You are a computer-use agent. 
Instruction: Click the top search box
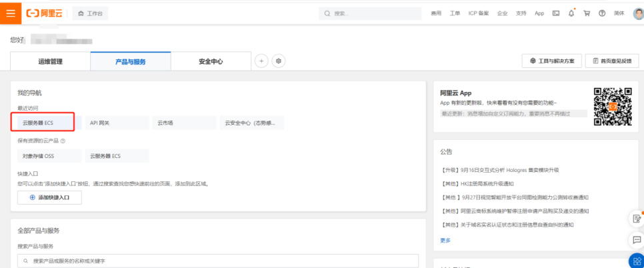click(370, 13)
